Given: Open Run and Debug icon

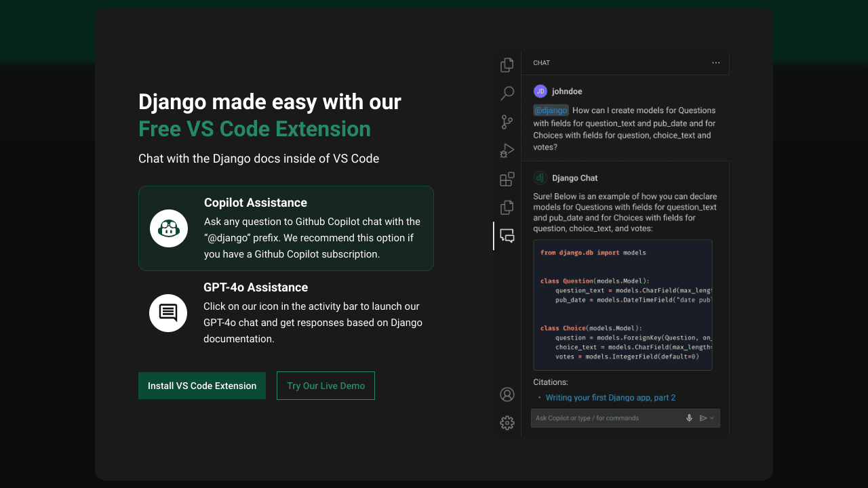Looking at the screenshot, I should coord(507,150).
